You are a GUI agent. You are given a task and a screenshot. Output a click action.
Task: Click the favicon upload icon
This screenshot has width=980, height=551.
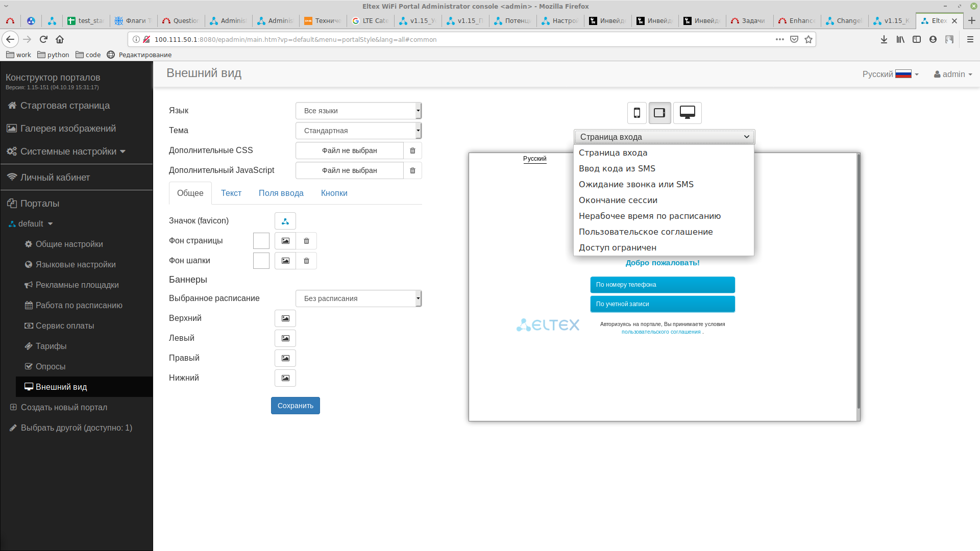(x=285, y=221)
